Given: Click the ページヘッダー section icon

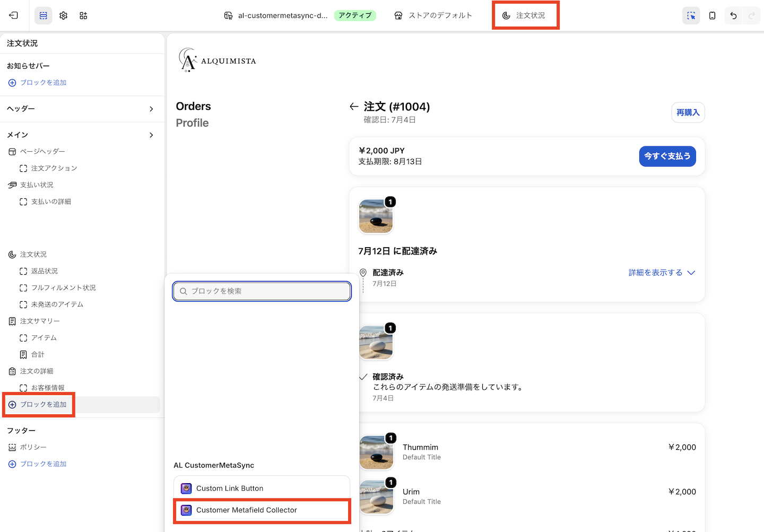Looking at the screenshot, I should tap(12, 152).
